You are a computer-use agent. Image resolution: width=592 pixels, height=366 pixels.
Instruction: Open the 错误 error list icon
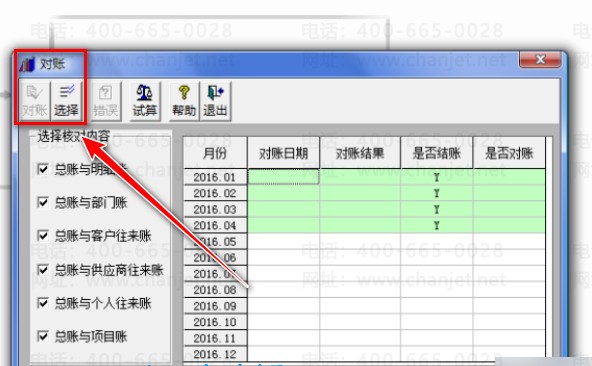[x=105, y=101]
